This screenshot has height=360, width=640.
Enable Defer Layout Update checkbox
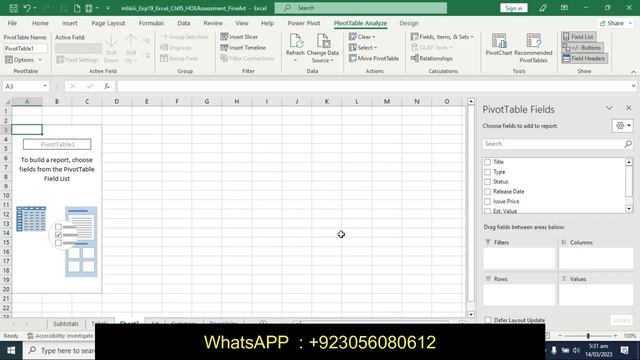click(x=488, y=320)
